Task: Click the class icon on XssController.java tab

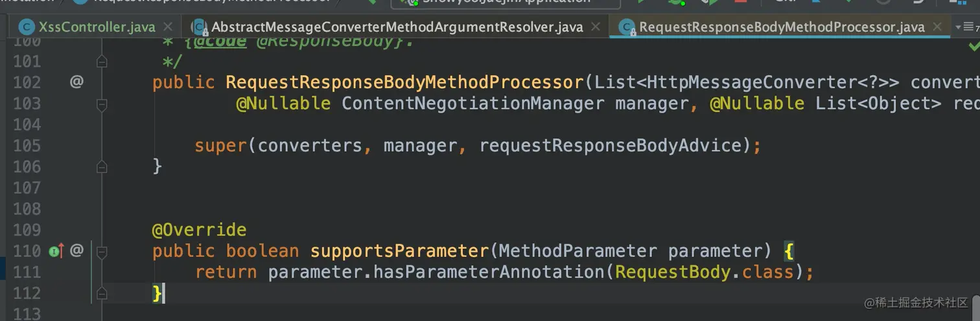Action: (27, 27)
